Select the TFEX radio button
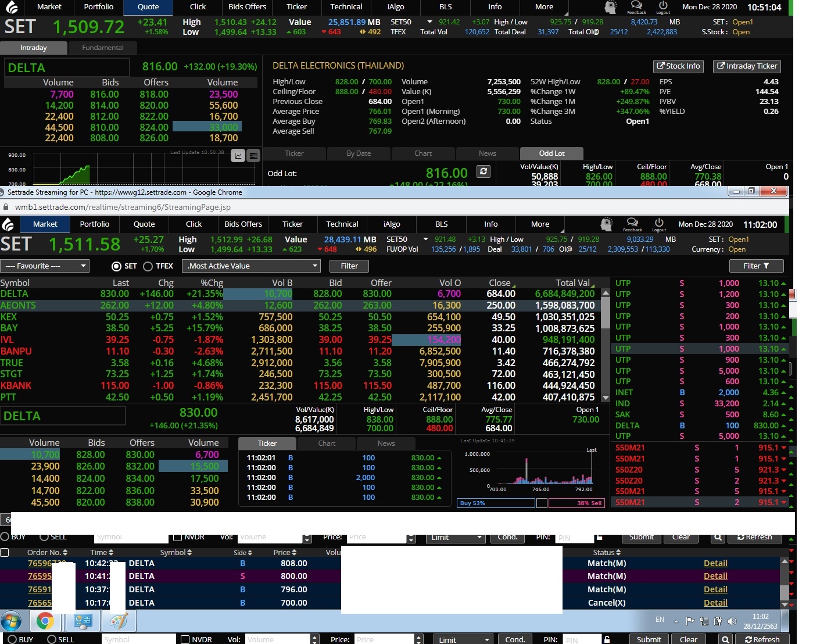Viewport: 838px width, 644px height. 148,266
